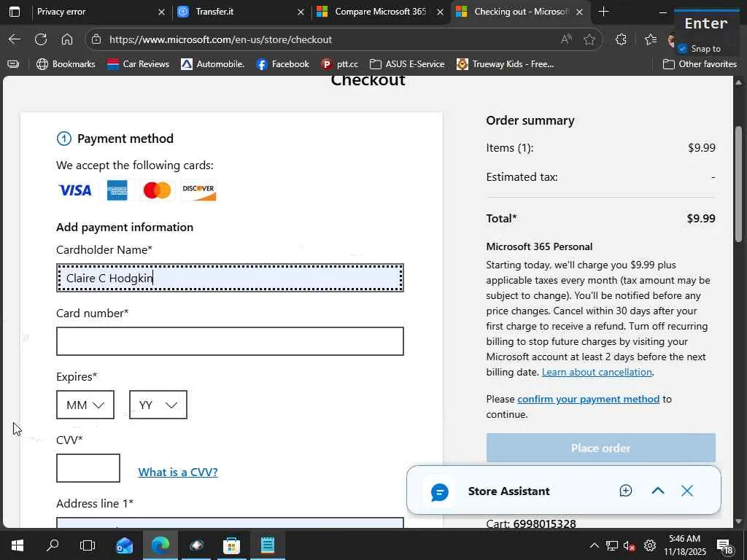Close the Store Assistant widget
This screenshot has height=560, width=747.
pos(687,491)
